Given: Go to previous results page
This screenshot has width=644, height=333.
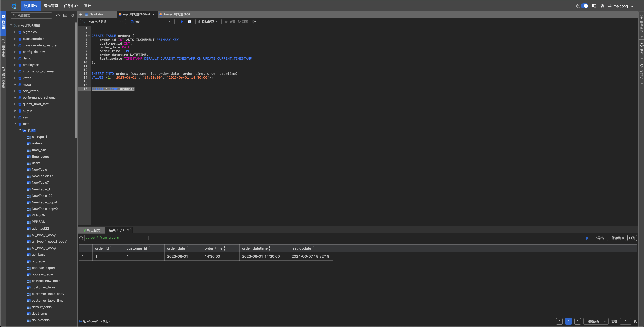Looking at the screenshot, I should [559, 321].
